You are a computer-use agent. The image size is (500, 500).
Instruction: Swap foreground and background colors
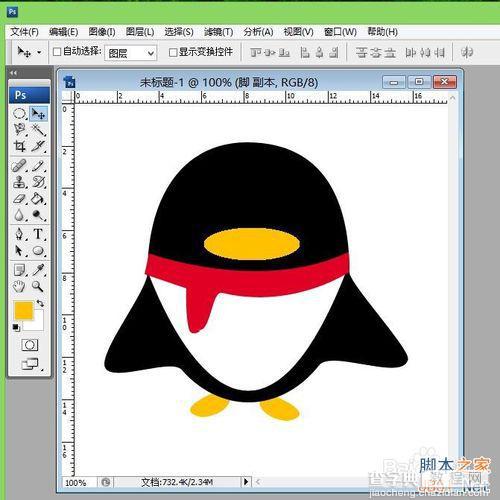(40, 303)
